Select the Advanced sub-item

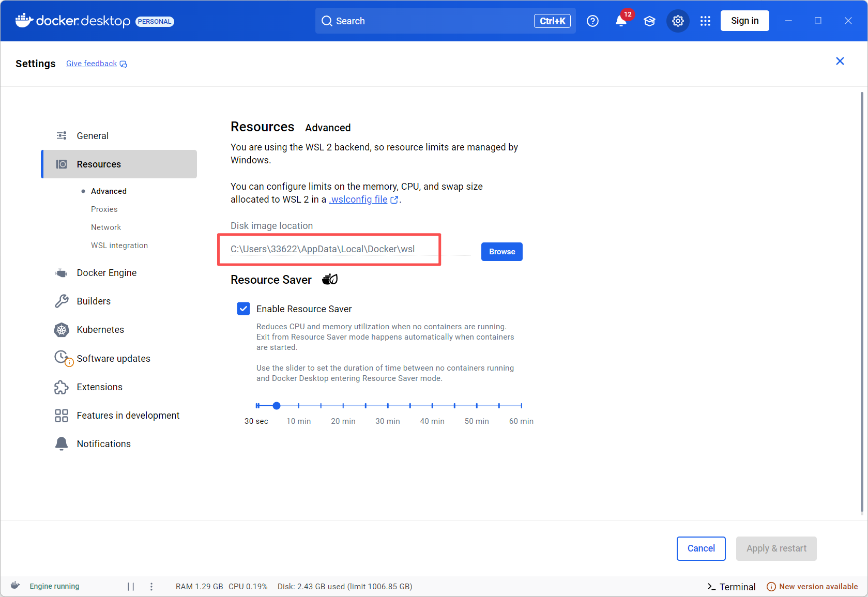[x=109, y=191]
